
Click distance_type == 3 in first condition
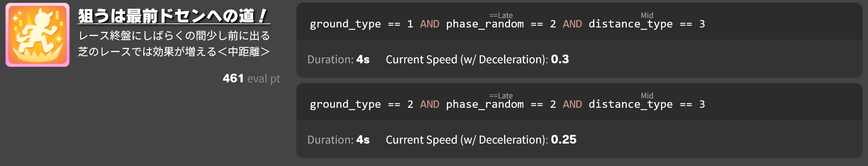647,24
